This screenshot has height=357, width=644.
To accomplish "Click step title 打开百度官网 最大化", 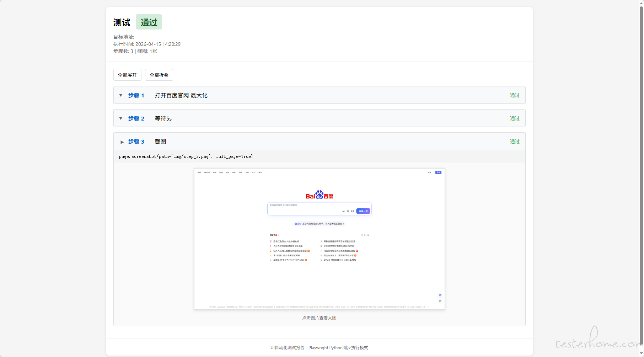I will pyautogui.click(x=181, y=95).
